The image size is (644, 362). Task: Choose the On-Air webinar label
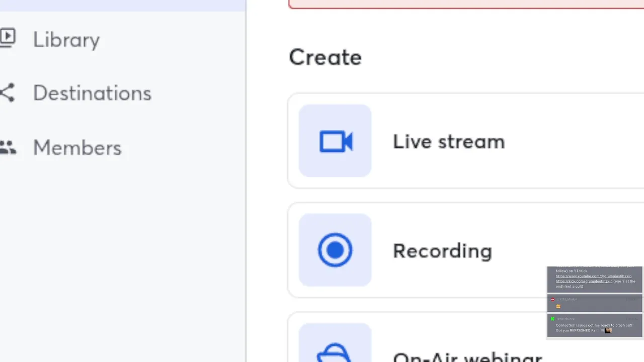(467, 357)
